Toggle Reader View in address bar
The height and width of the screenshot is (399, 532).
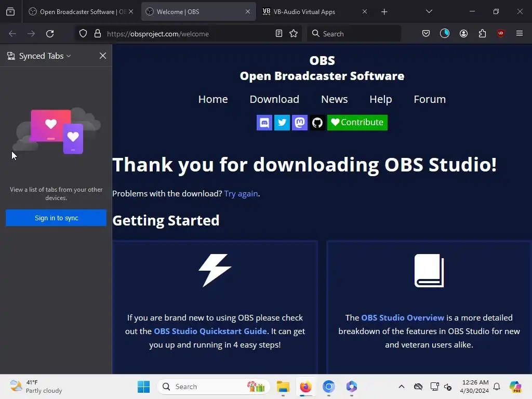(x=279, y=34)
